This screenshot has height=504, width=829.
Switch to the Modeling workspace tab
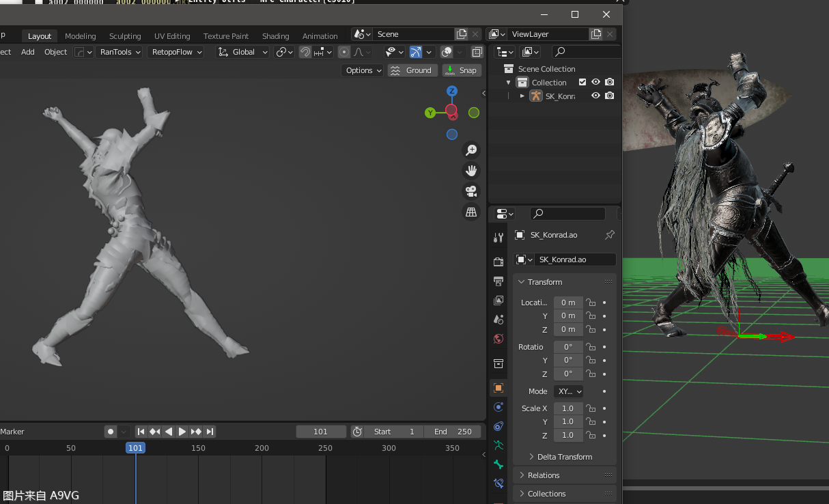pyautogui.click(x=81, y=36)
